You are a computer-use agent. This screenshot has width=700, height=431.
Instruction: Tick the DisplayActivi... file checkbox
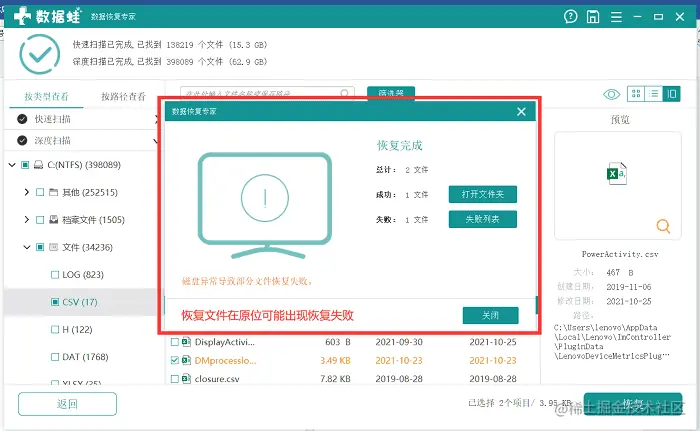(x=175, y=342)
